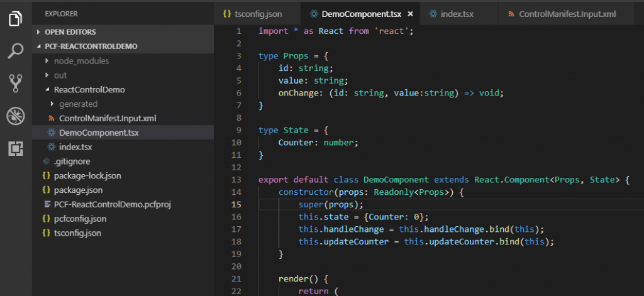Click the node_modules folder name
This screenshot has width=644, height=296.
(x=81, y=61)
